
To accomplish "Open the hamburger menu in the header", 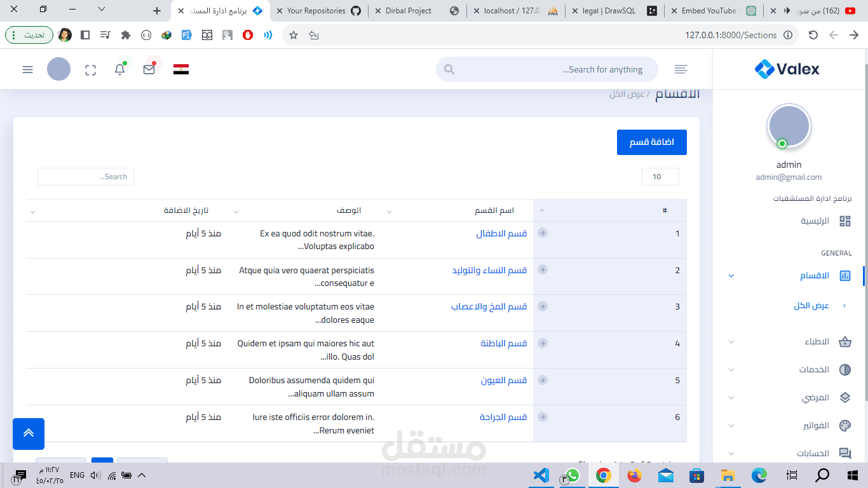I will coord(27,69).
